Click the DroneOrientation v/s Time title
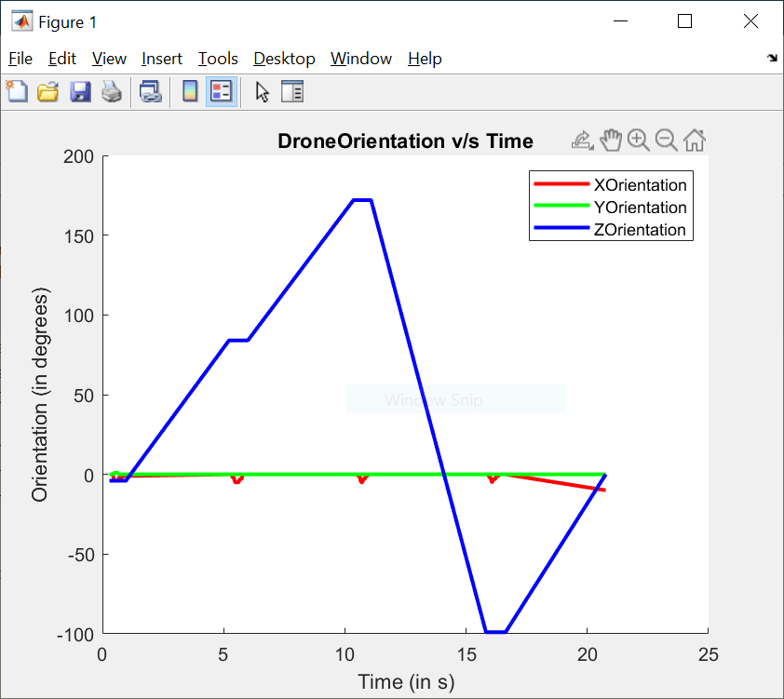This screenshot has height=699, width=784. tap(405, 141)
